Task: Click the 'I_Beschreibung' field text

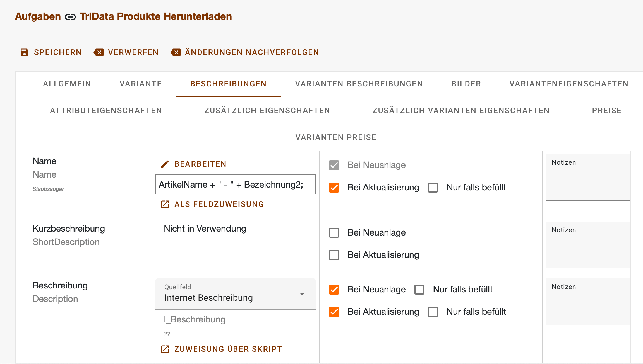Action: [x=195, y=319]
